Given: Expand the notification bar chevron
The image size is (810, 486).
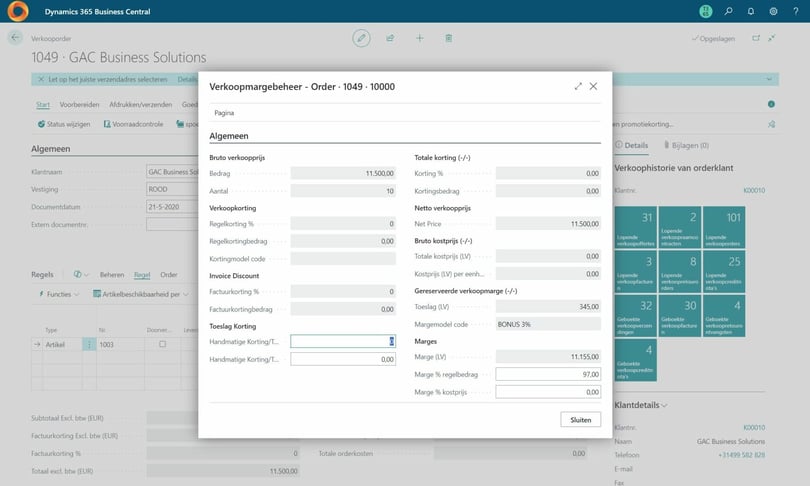Looking at the screenshot, I should point(769,79).
